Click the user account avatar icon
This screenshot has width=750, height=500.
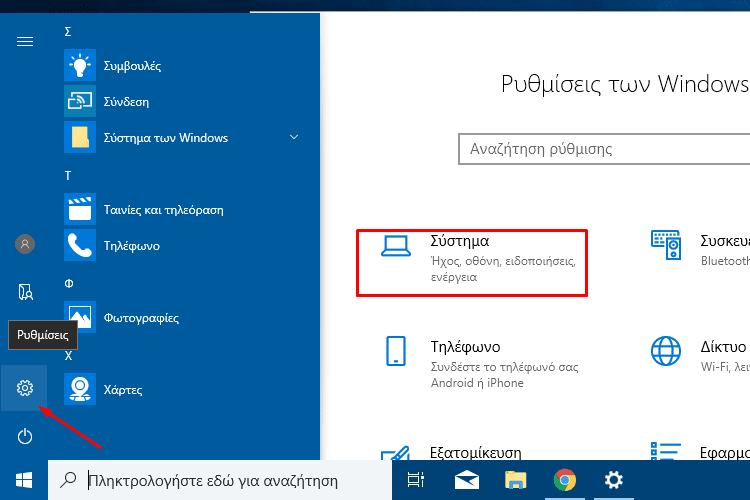coord(25,244)
